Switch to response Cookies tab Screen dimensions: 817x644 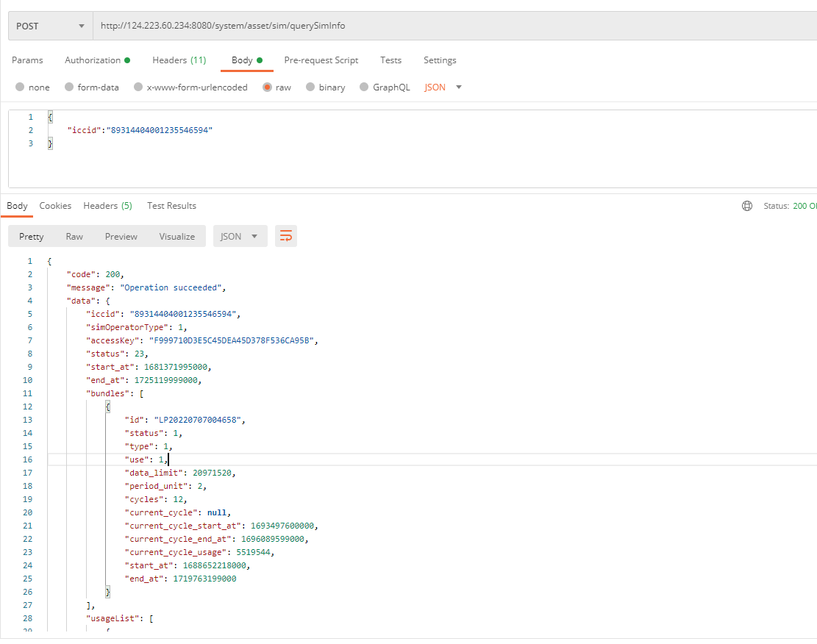(55, 206)
